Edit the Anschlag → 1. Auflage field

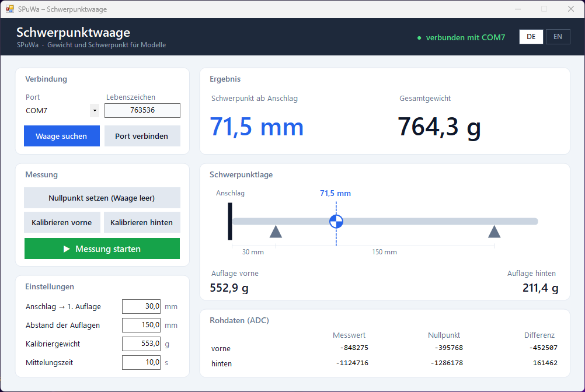click(141, 306)
